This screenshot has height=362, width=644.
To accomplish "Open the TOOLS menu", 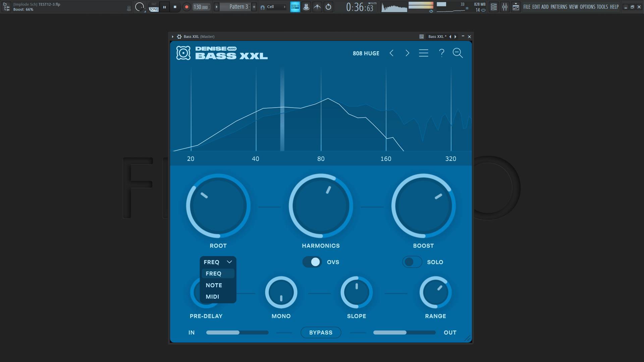I will 602,7.
